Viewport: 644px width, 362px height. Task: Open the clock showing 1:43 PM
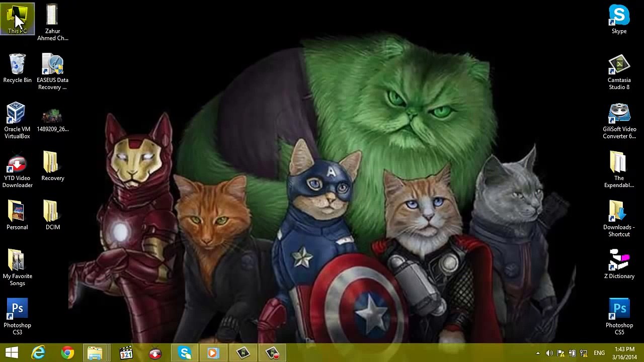point(624,353)
